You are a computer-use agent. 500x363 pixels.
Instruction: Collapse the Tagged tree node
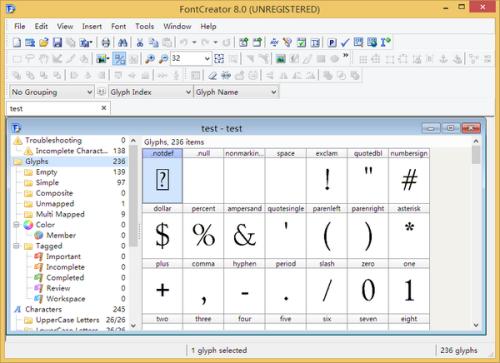click(16, 246)
